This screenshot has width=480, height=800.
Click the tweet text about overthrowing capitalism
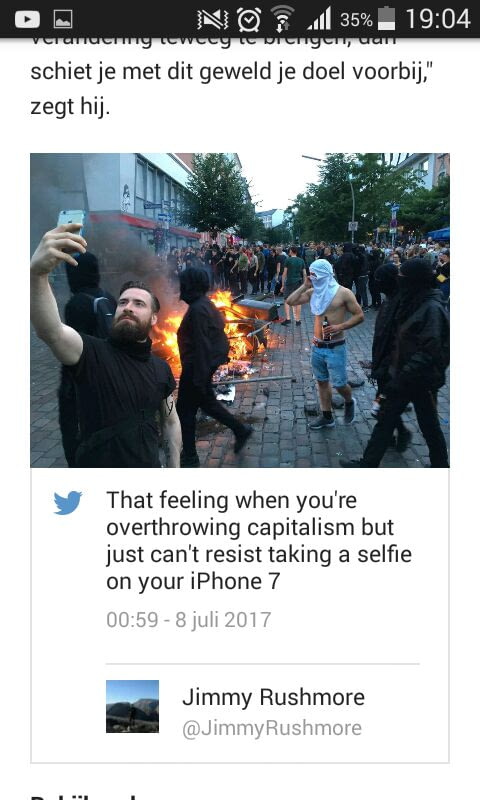pos(259,541)
